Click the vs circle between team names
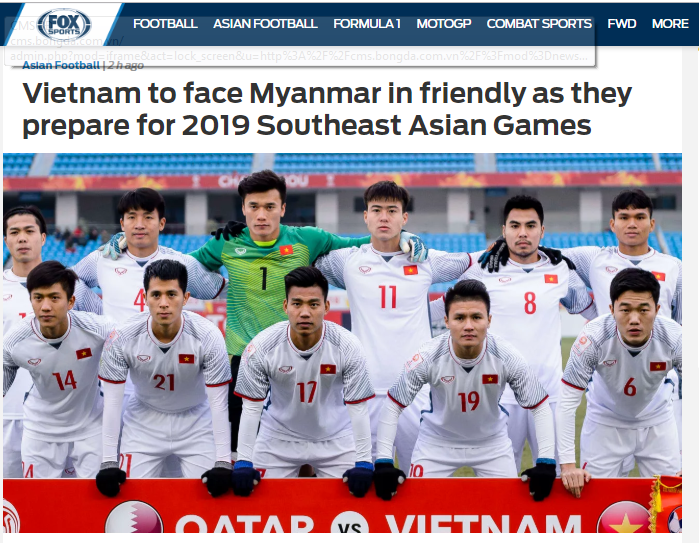This screenshot has height=543, width=699. pos(350,523)
